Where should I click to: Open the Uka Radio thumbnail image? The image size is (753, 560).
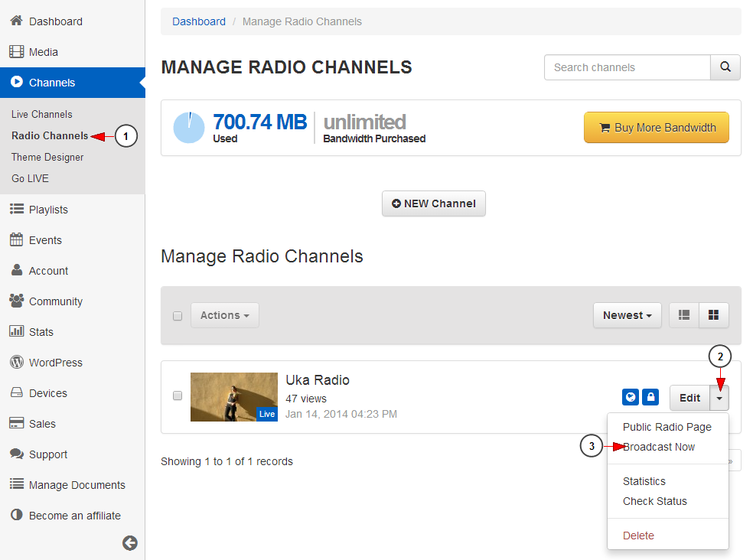[x=233, y=396]
